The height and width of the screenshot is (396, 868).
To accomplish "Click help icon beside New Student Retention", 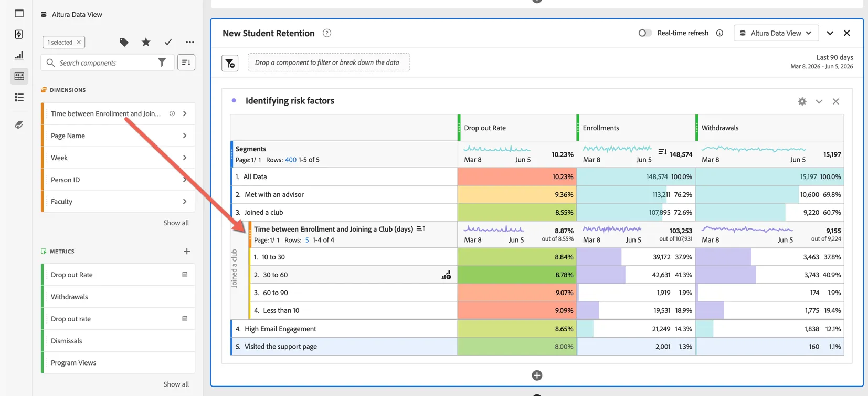I will click(327, 33).
